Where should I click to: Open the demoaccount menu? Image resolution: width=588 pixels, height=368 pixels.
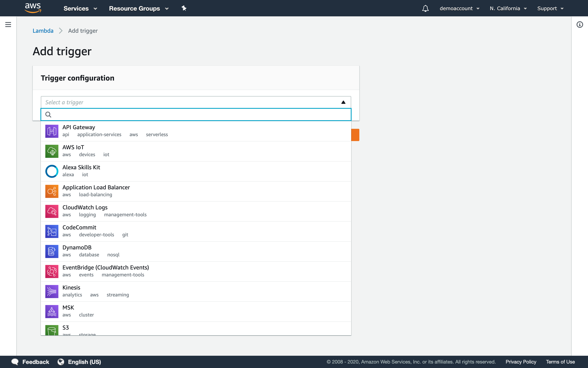(x=459, y=9)
